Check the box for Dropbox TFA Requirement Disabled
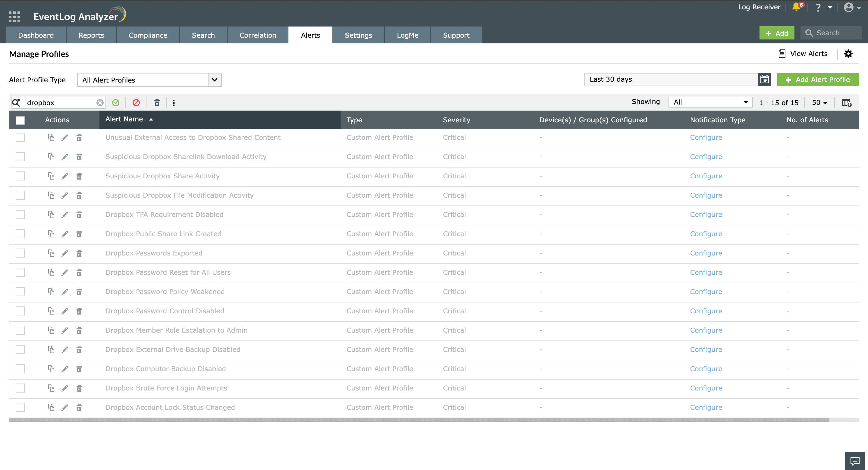The image size is (868, 470). click(20, 215)
